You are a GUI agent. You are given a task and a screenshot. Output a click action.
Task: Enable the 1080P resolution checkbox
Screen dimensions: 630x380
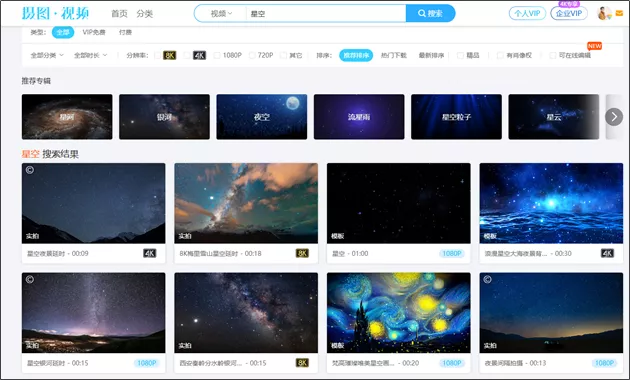tap(217, 55)
